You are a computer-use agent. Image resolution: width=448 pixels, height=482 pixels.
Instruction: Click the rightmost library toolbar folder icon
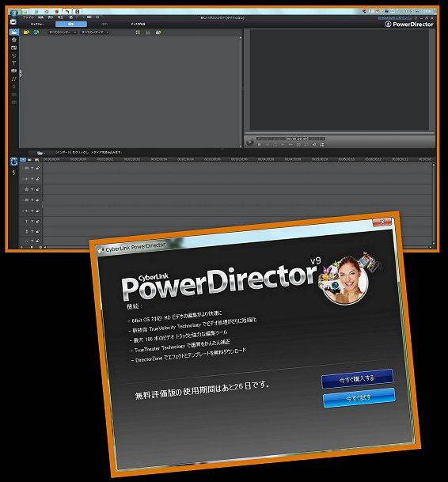(x=158, y=32)
